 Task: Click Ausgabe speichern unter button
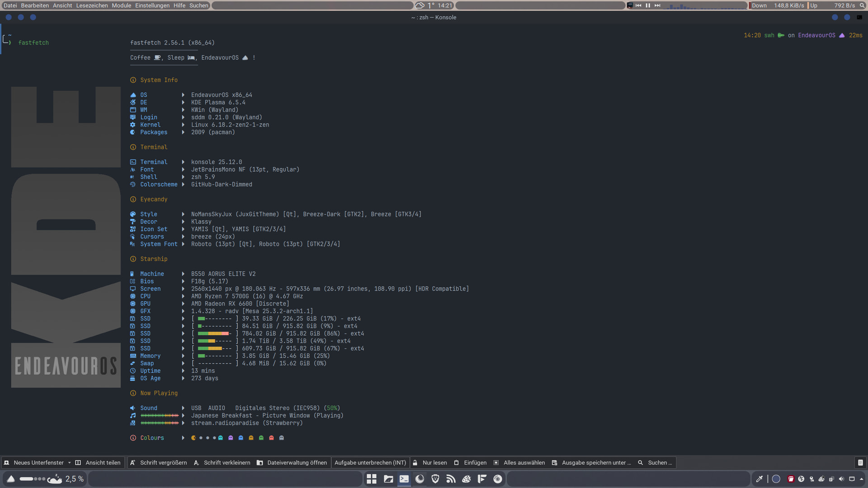591,463
